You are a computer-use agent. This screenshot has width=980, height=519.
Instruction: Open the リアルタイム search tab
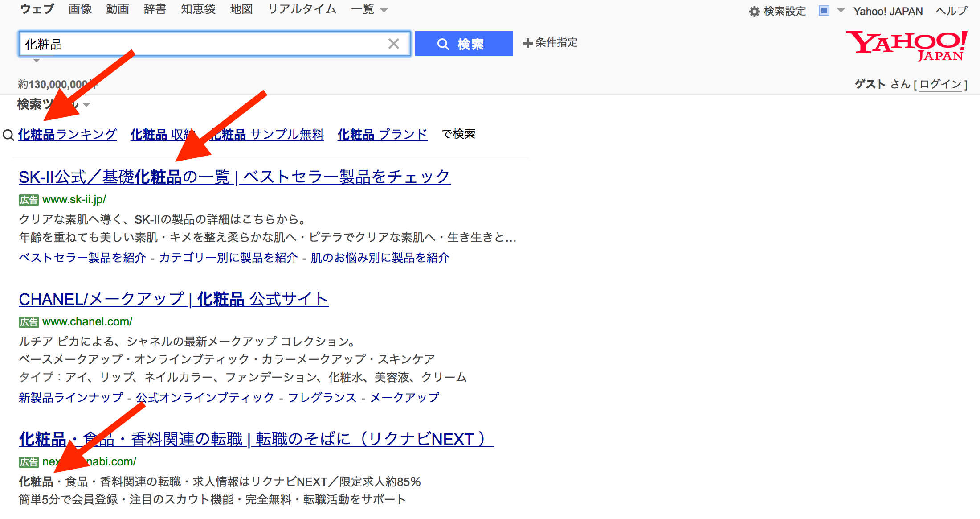302,9
